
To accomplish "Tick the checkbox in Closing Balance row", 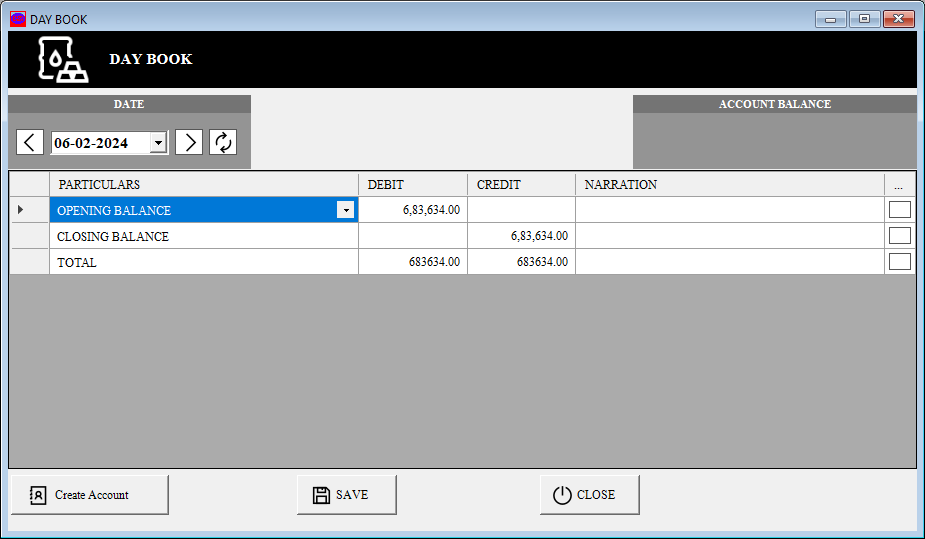I will point(899,236).
